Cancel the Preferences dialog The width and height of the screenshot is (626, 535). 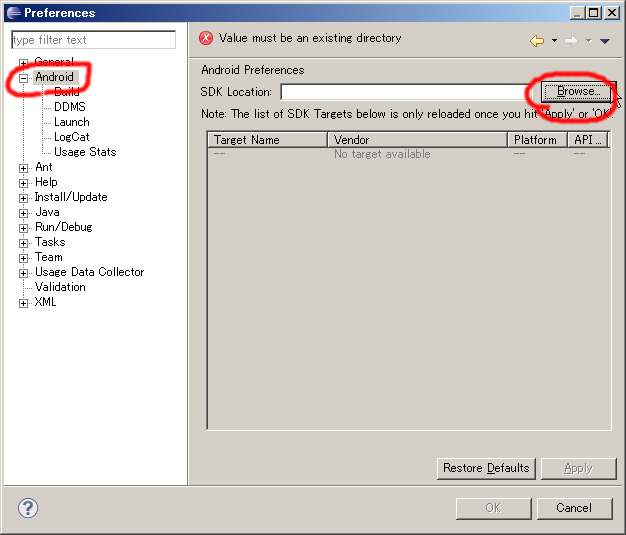point(574,508)
